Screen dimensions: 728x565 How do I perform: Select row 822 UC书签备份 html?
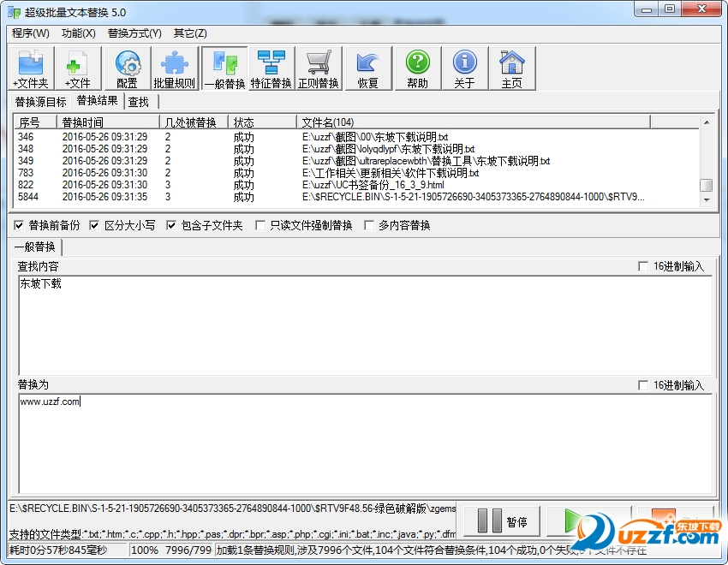point(356,185)
